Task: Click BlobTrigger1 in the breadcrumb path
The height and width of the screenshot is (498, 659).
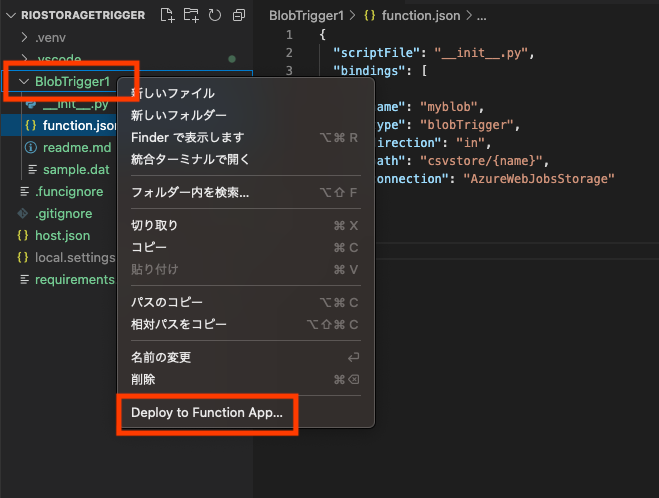Action: [x=306, y=16]
